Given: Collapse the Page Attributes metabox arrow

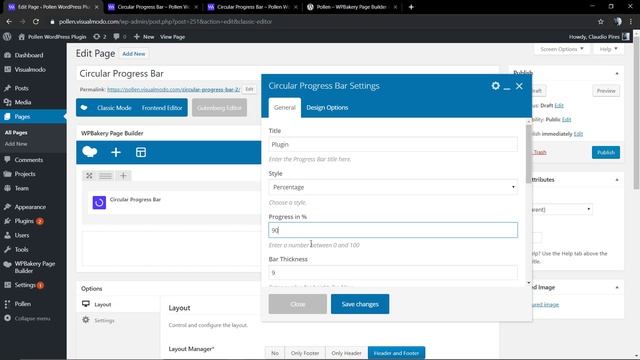Looking at the screenshot, I should (x=617, y=180).
